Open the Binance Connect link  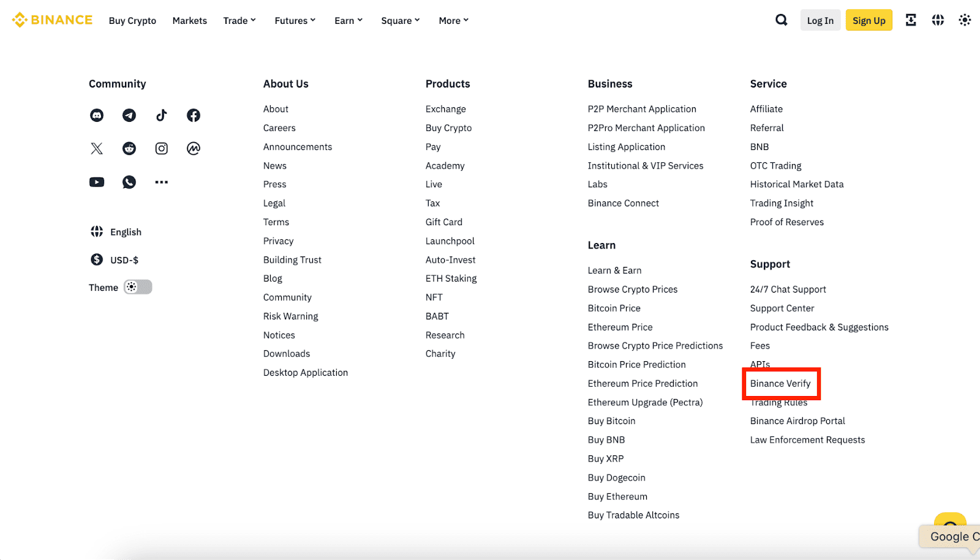tap(624, 203)
